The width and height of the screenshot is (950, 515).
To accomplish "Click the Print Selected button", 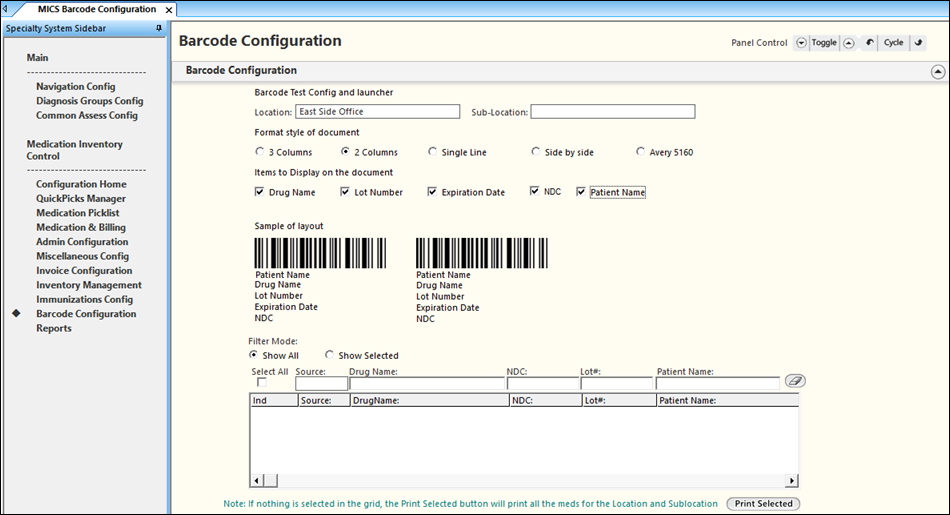I will pyautogui.click(x=763, y=503).
